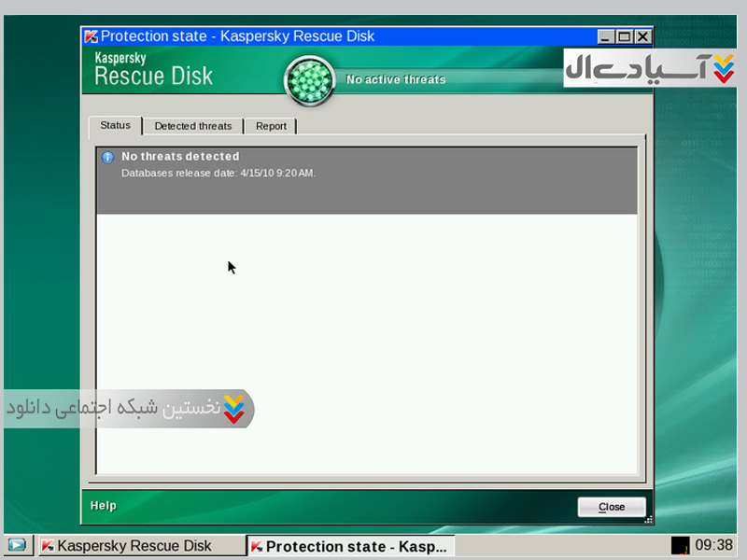Image resolution: width=747 pixels, height=560 pixels.
Task: Open the Help link
Action: pyautogui.click(x=104, y=506)
